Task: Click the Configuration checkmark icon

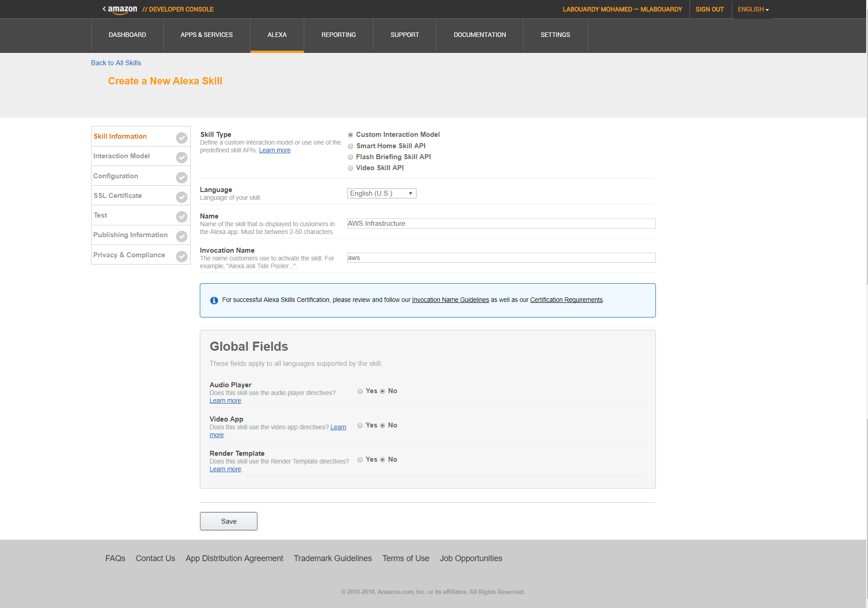Action: coord(182,177)
